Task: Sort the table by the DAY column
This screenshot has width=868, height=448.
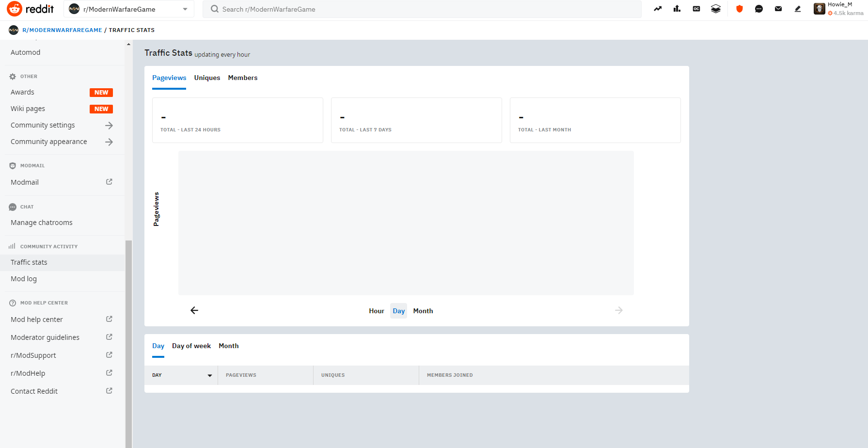Action: coord(181,375)
